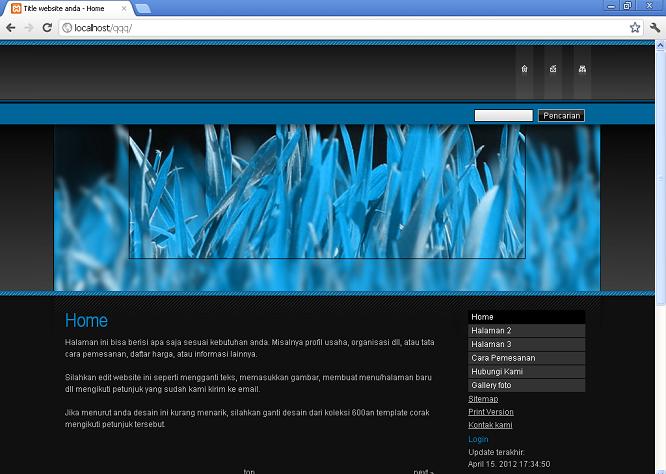
Task: Click the Home page heading
Action: pos(86,320)
